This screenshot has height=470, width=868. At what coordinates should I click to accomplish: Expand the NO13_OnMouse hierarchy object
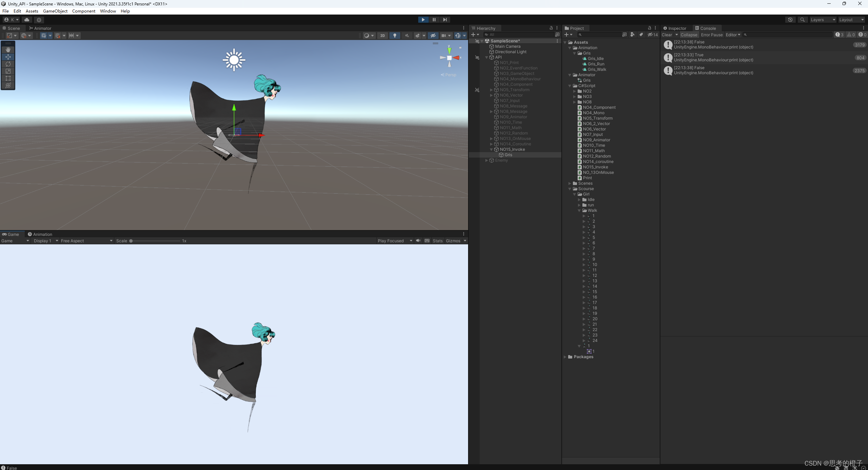click(x=491, y=139)
